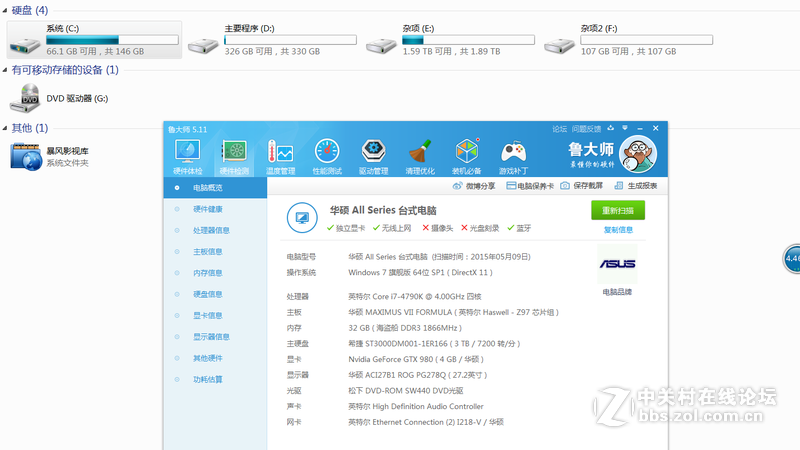800x450 pixels.
Task: Click the 电脑品牌 label under ASUS logo
Action: click(x=617, y=292)
